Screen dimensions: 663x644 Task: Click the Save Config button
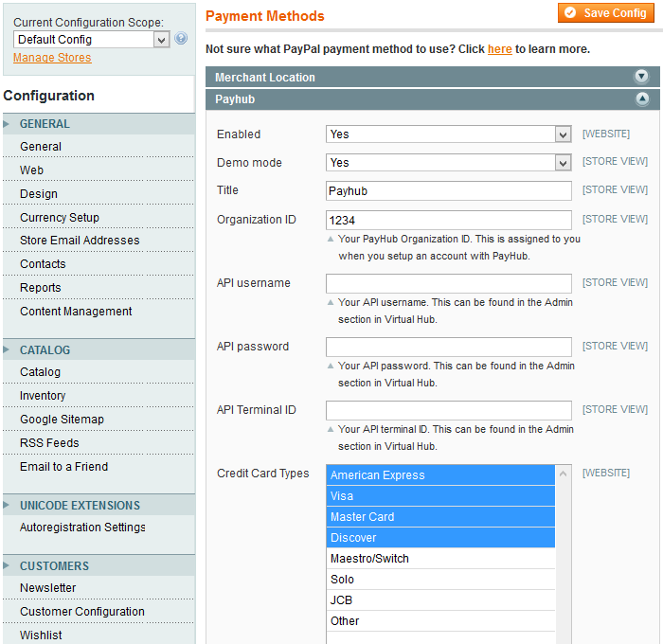605,12
